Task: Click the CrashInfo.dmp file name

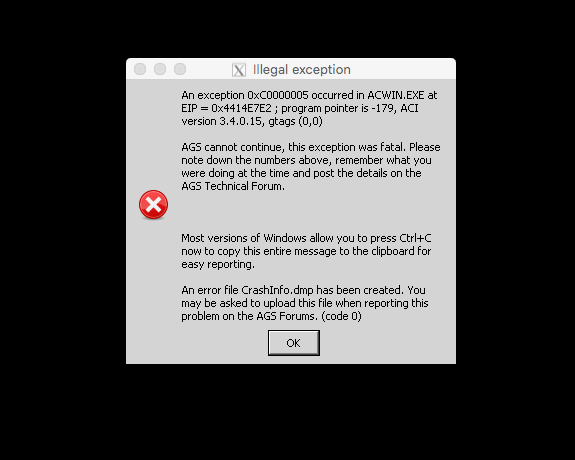Action: click(277, 290)
